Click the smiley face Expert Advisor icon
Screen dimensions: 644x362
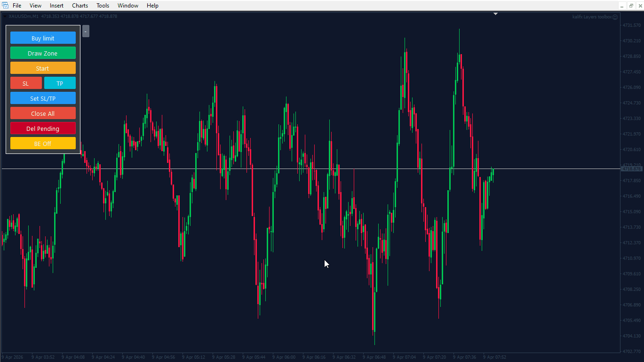(x=615, y=16)
